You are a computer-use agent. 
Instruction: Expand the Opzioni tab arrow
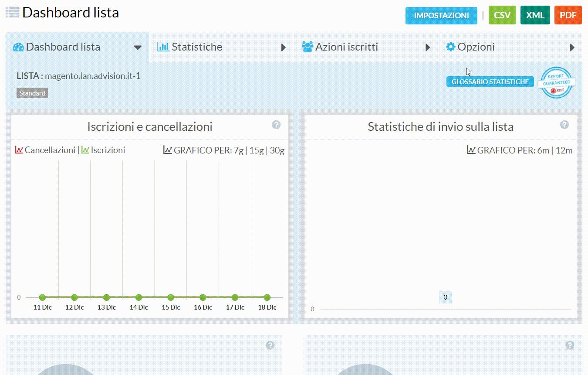[572, 48]
